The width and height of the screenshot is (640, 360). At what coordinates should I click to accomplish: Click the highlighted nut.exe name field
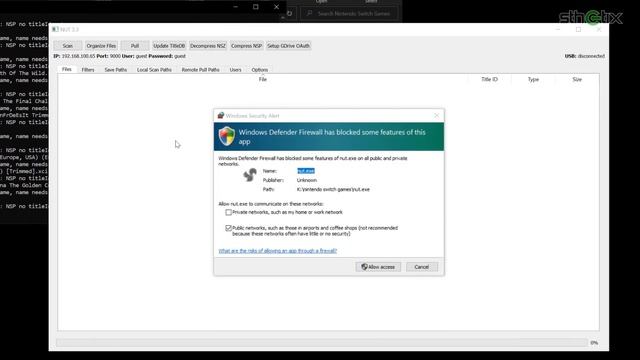[306, 171]
